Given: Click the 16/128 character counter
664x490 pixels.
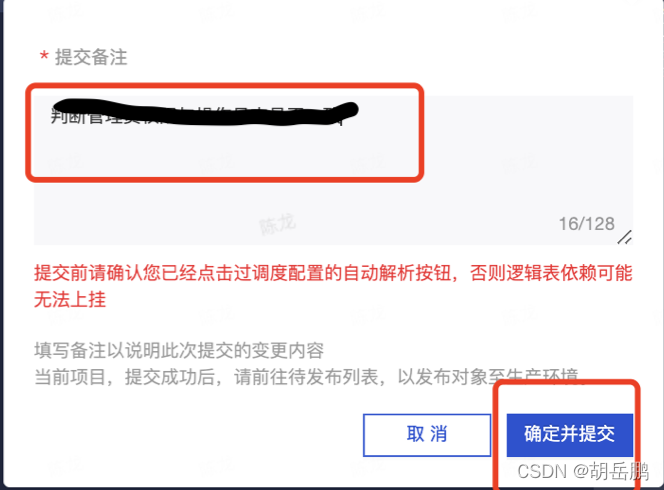Looking at the screenshot, I should [x=587, y=224].
